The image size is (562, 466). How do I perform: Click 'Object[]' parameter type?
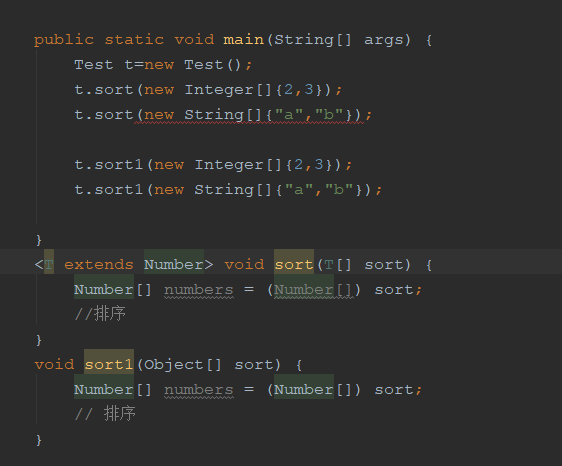click(x=183, y=365)
